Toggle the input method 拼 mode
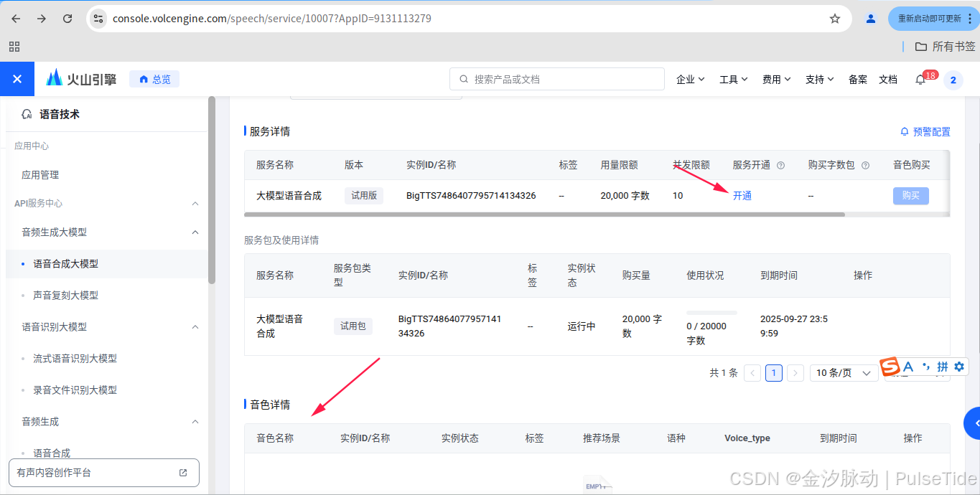Viewport: 980px width, 495px height. [943, 367]
